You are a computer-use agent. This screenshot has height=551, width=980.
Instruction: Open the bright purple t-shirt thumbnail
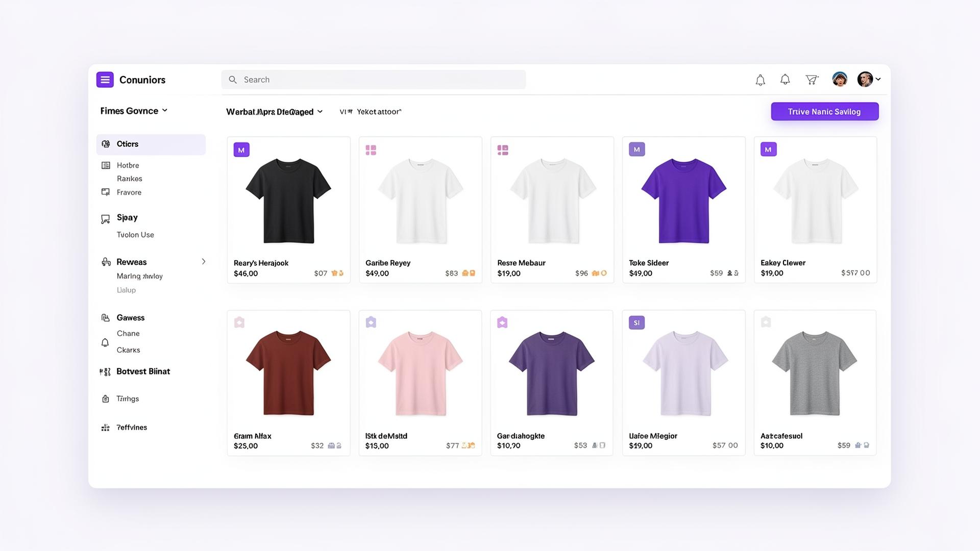coord(683,200)
